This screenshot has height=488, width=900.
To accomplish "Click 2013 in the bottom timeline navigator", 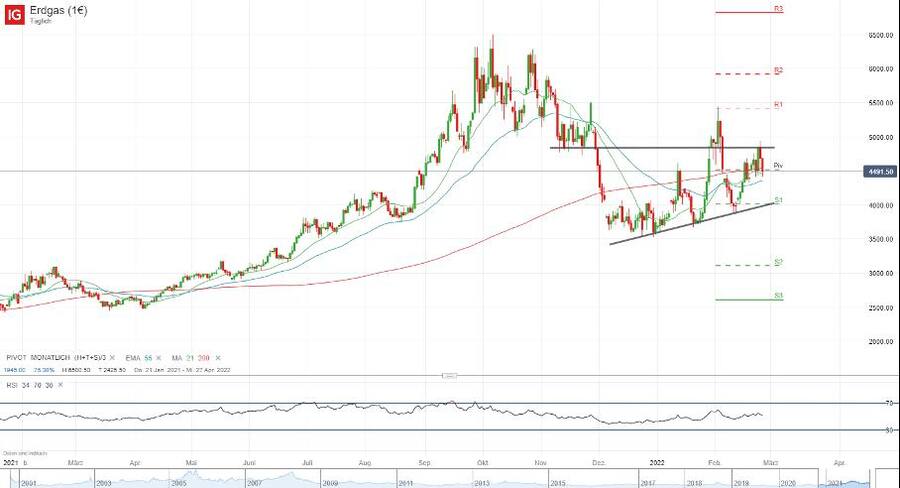I will pyautogui.click(x=482, y=481).
